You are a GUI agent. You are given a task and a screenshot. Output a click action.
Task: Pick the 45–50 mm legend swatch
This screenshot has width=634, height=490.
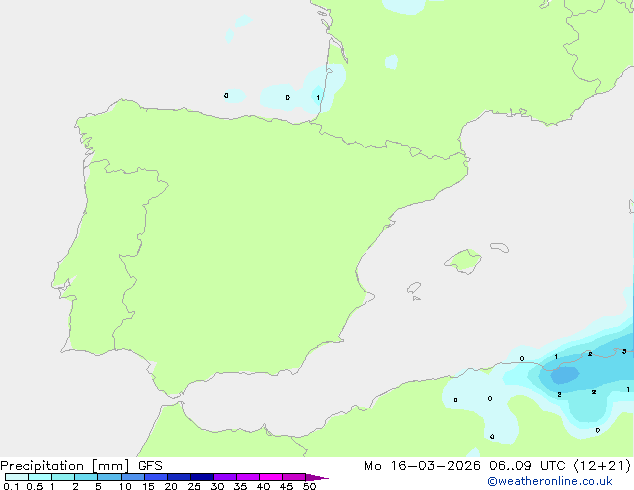(294, 477)
